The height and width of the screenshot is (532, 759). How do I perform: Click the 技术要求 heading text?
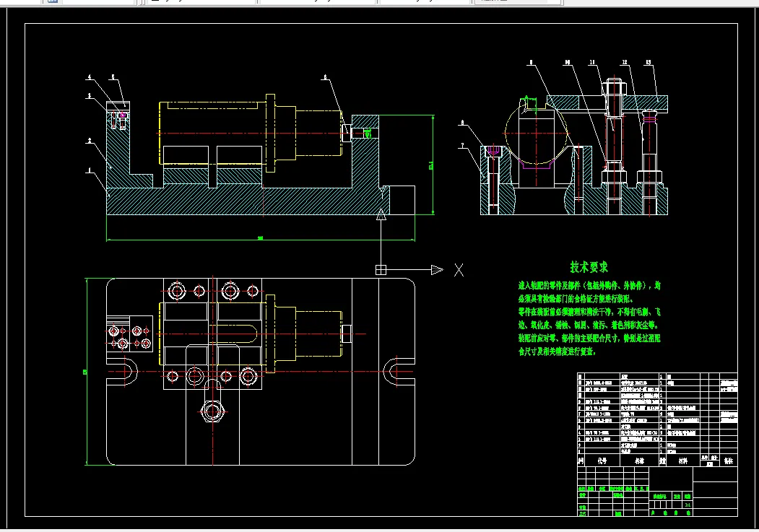coord(589,267)
